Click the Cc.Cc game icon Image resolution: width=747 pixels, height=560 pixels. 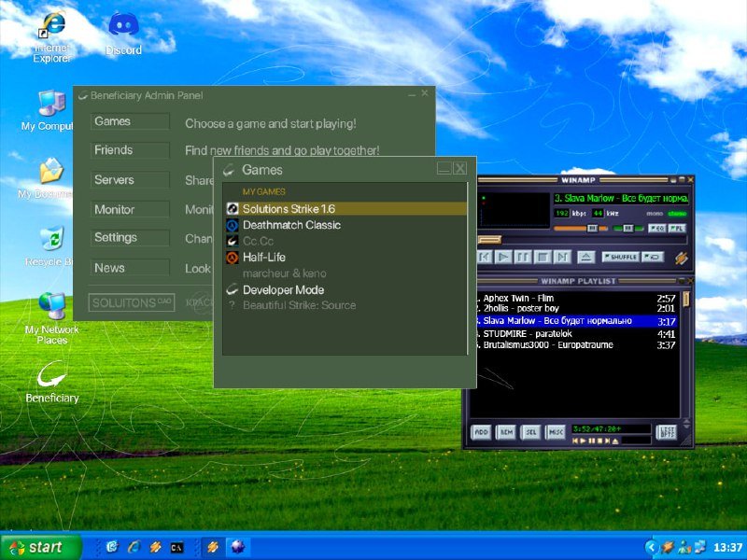point(232,241)
